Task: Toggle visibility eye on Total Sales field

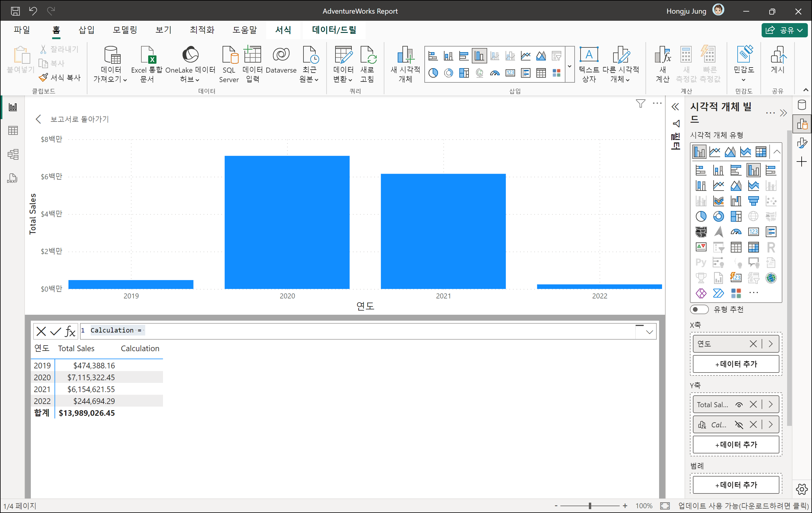Action: pos(739,405)
